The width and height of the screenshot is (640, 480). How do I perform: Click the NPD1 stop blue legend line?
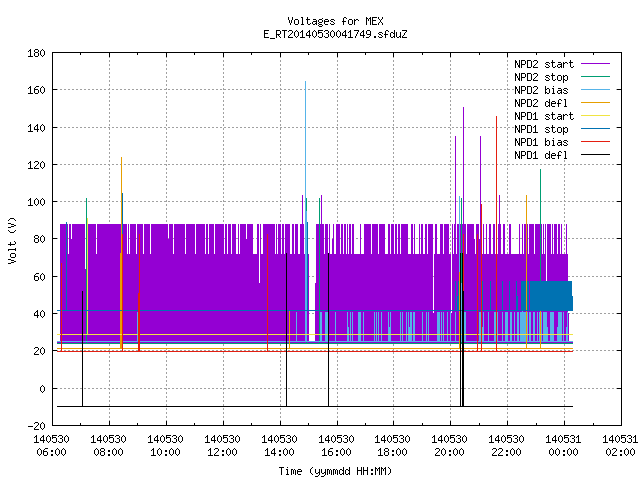(595, 129)
